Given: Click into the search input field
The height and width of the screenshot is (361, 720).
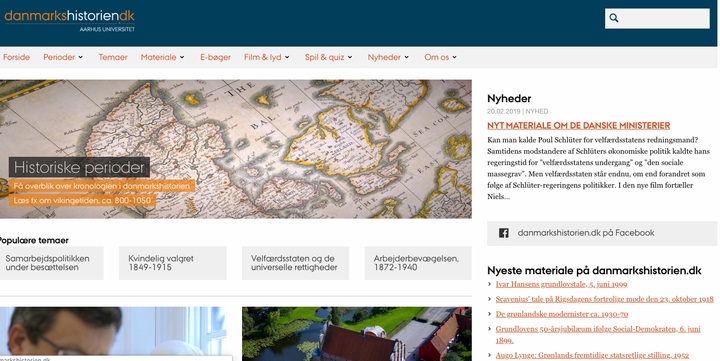Looking at the screenshot, I should click(x=664, y=18).
